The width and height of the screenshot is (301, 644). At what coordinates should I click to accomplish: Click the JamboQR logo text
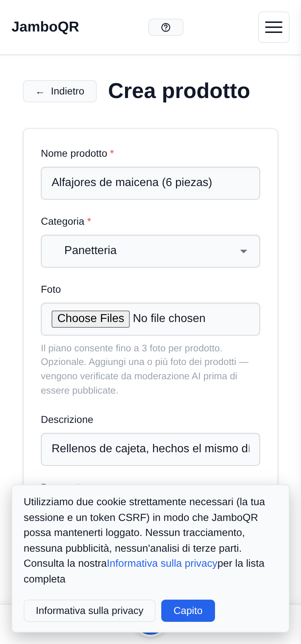(45, 27)
